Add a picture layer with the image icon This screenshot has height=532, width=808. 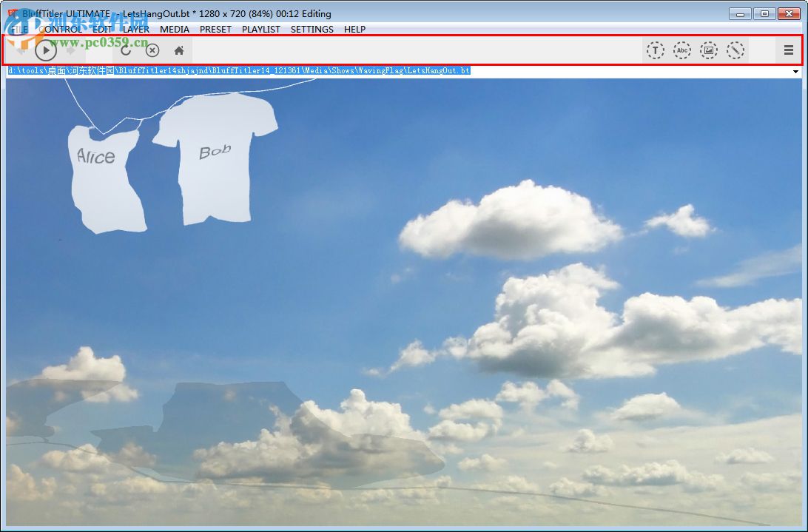point(709,50)
